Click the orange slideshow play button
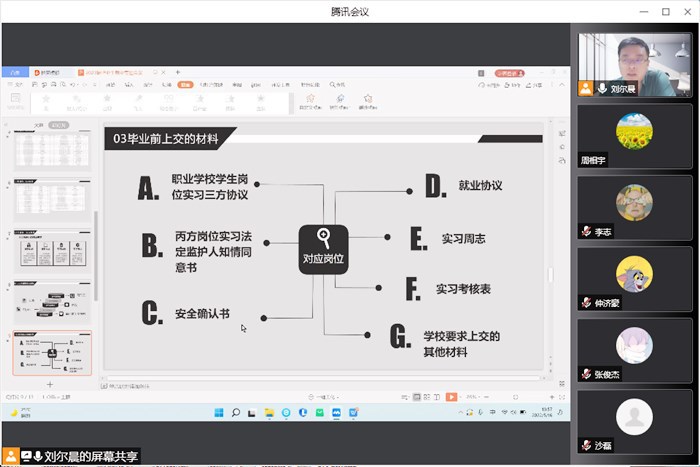Viewport: 700px width, 467px height. [451, 397]
